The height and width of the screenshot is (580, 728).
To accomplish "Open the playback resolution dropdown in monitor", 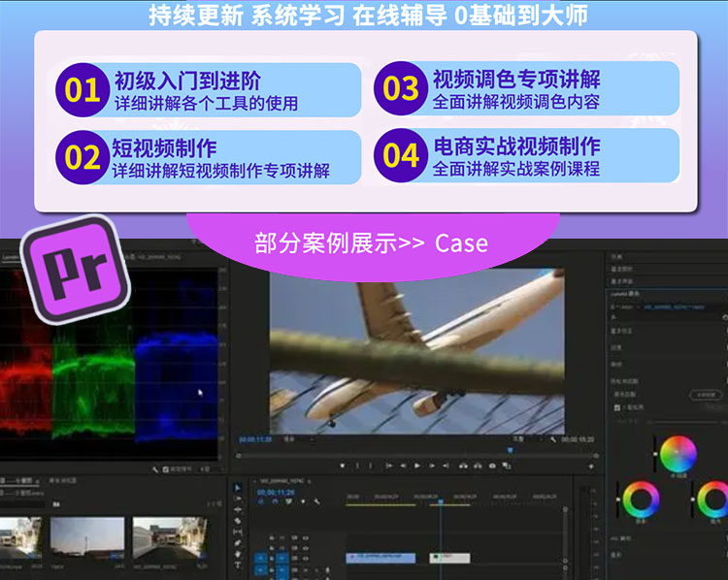I will coord(526,439).
